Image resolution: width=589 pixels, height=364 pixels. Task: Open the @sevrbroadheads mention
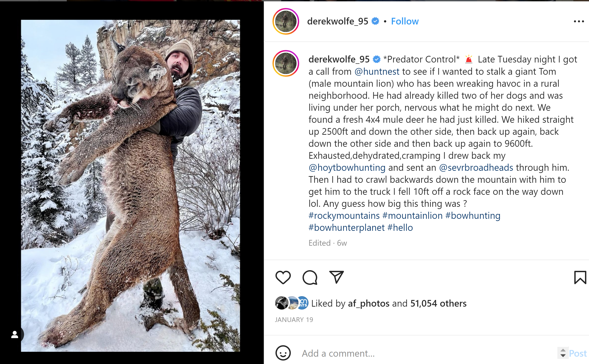(476, 168)
